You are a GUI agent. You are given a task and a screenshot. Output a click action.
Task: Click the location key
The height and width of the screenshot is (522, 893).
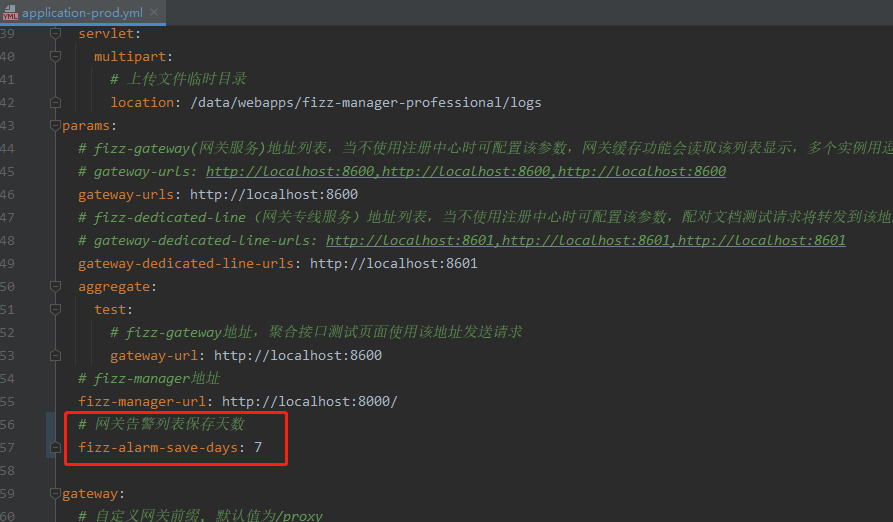click(142, 102)
